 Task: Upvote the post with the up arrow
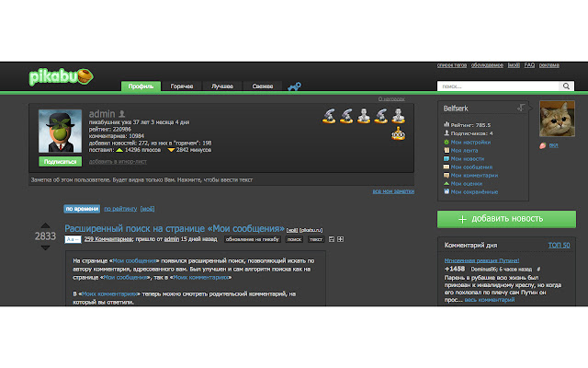[x=45, y=225]
